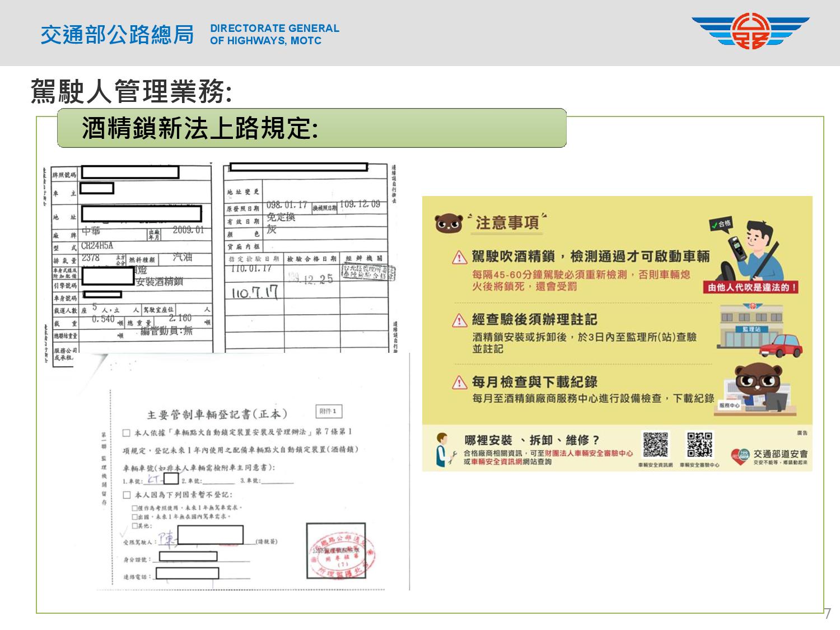Click the 每隔45-60分鐘 red warning text
The height and width of the screenshot is (630, 840).
pyautogui.click(x=581, y=281)
